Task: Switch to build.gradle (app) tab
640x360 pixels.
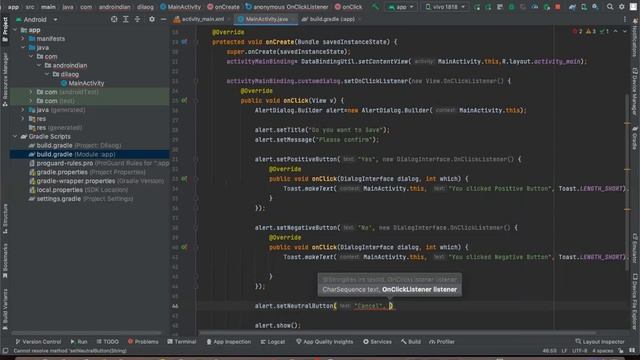Action: (331, 19)
